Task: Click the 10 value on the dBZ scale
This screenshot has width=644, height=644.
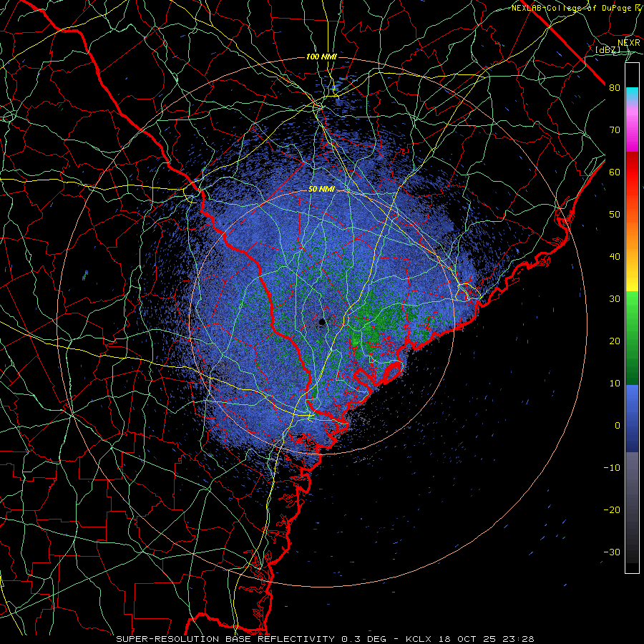Action: pyautogui.click(x=615, y=384)
